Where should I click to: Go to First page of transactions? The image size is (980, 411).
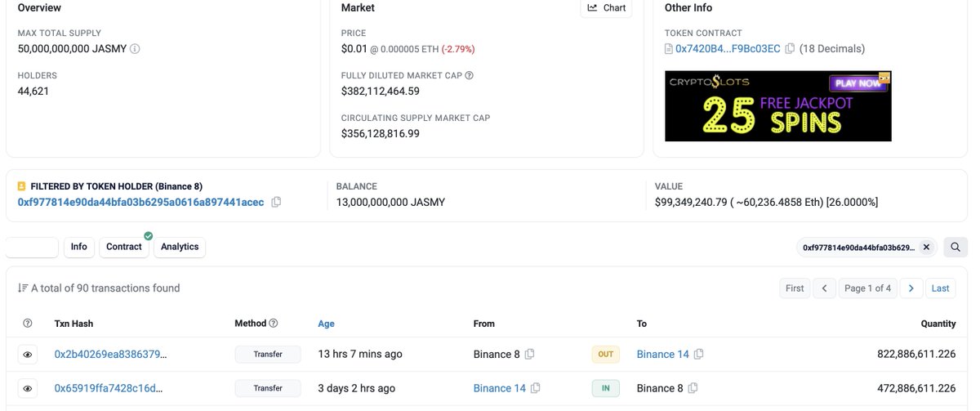(x=795, y=288)
